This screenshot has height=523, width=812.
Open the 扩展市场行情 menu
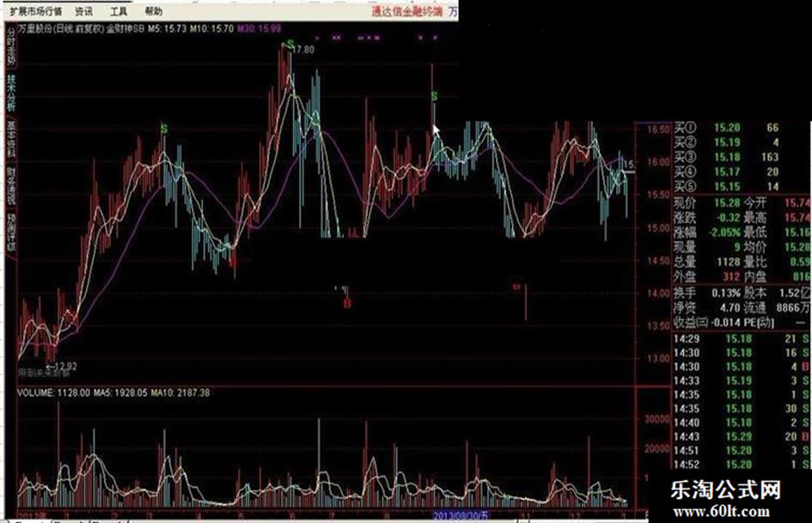pos(36,11)
